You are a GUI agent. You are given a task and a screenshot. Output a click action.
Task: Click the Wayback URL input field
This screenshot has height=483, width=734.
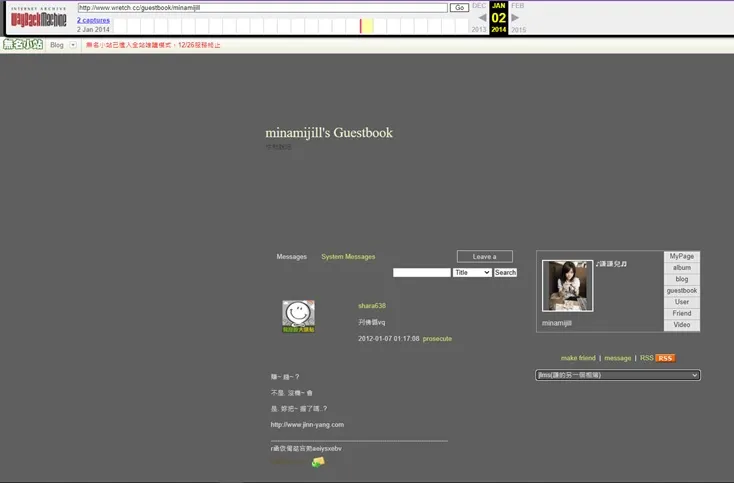263,7
